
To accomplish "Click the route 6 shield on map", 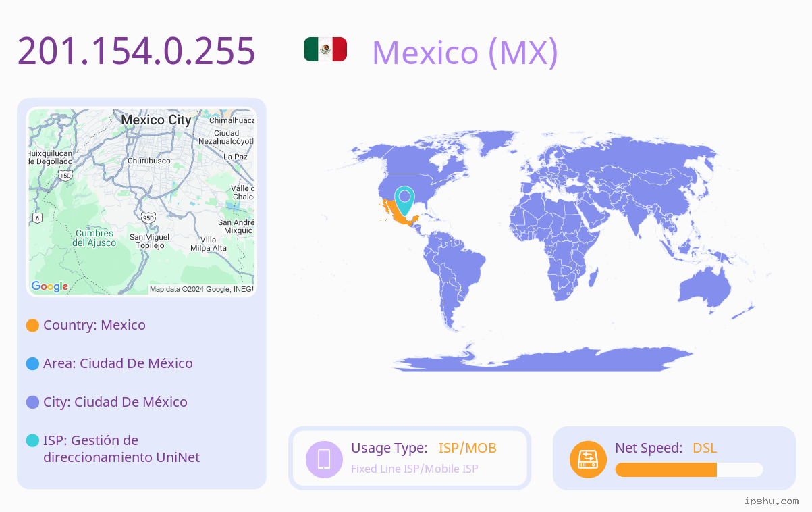I will tap(38, 217).
